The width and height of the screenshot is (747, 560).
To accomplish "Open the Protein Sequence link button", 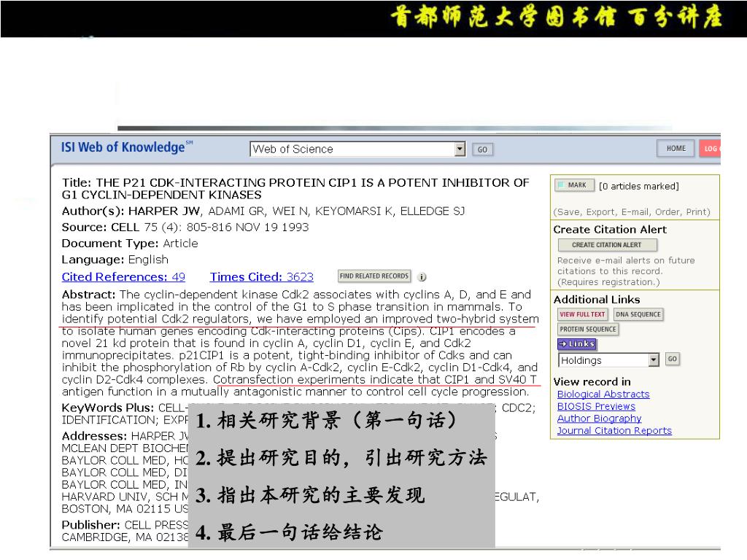I will click(x=588, y=329).
